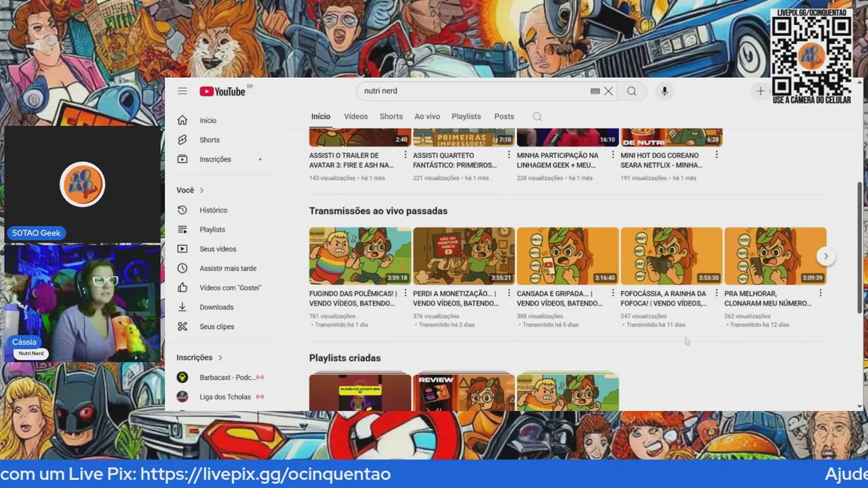Switch to the Vídeos channel tab
This screenshot has width=868, height=488.
coord(355,117)
